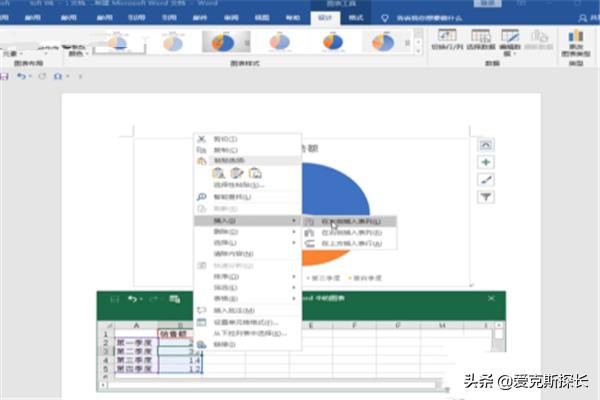Click Insert Comment icon in context menu

201,310
